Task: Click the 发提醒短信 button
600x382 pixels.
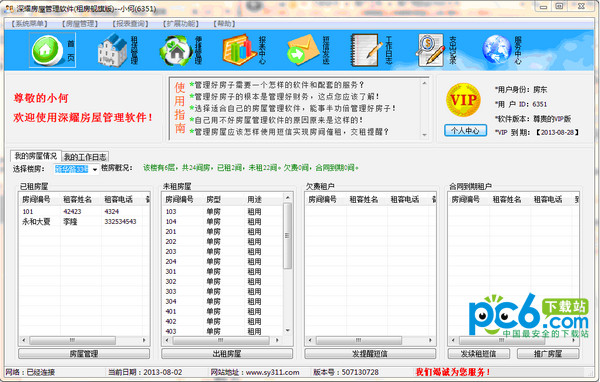Action: (x=370, y=354)
